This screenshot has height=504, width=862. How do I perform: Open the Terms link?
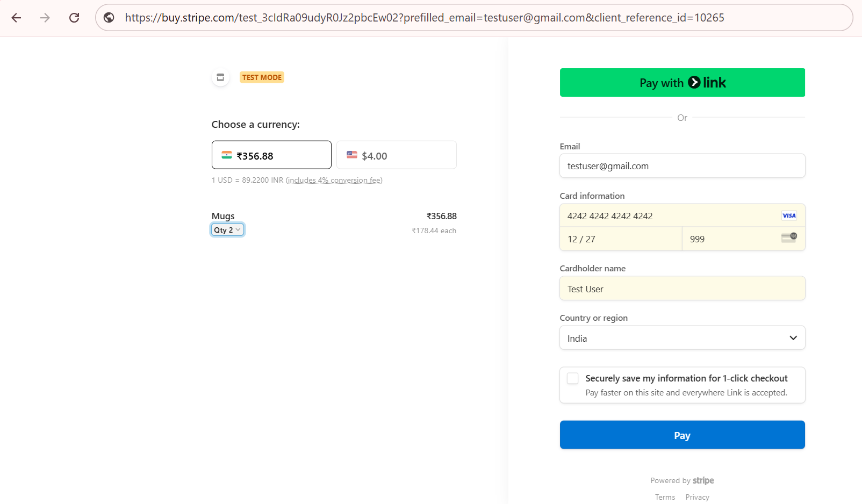click(665, 497)
